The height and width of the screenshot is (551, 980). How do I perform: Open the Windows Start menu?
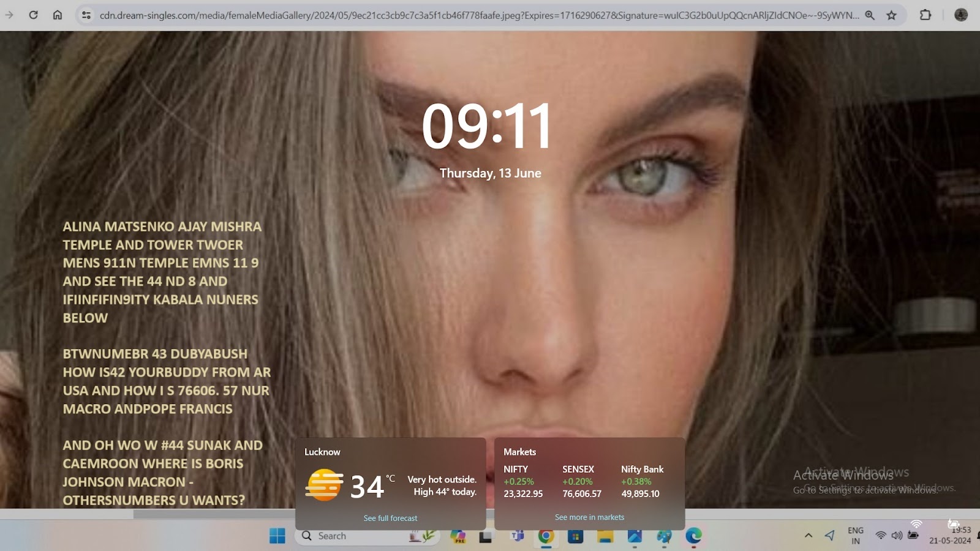[277, 536]
